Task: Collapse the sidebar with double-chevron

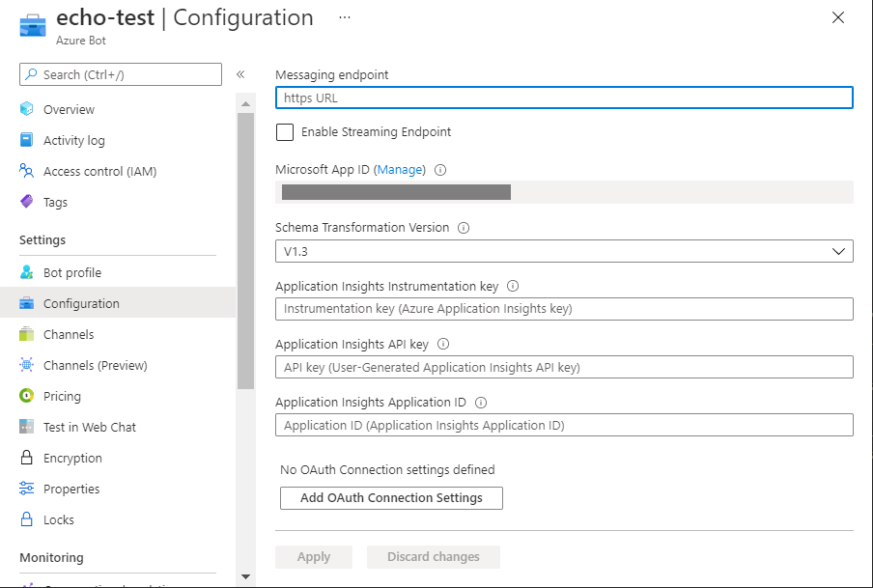Action: tap(240, 74)
